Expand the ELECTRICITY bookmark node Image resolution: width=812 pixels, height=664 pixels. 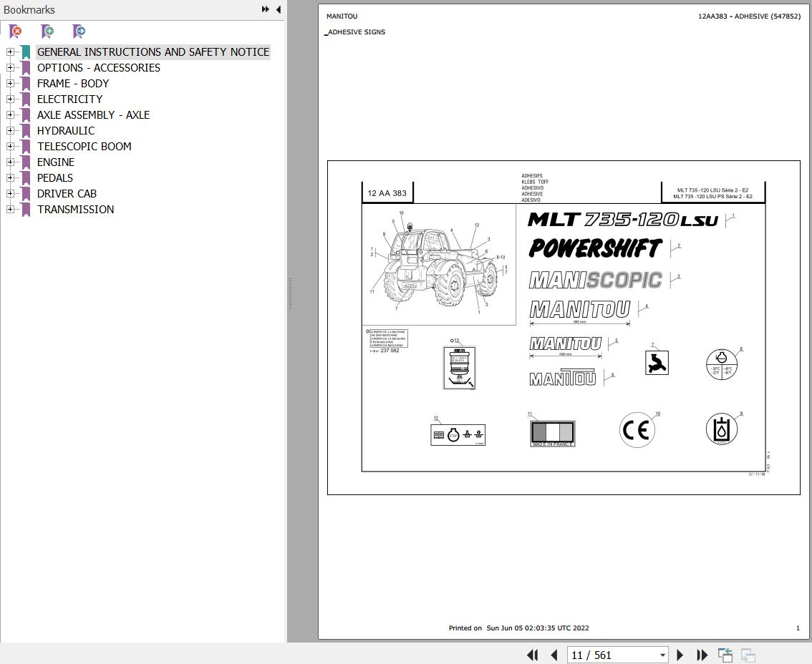(10, 99)
